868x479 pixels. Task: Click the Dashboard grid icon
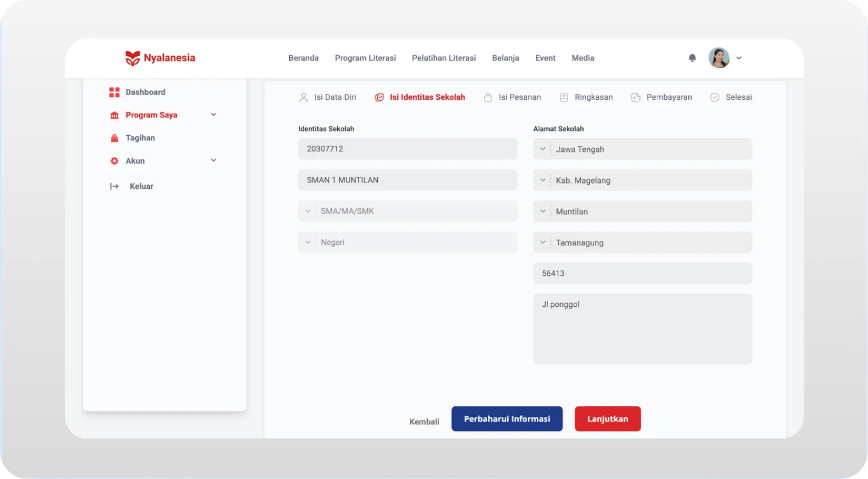(x=115, y=92)
